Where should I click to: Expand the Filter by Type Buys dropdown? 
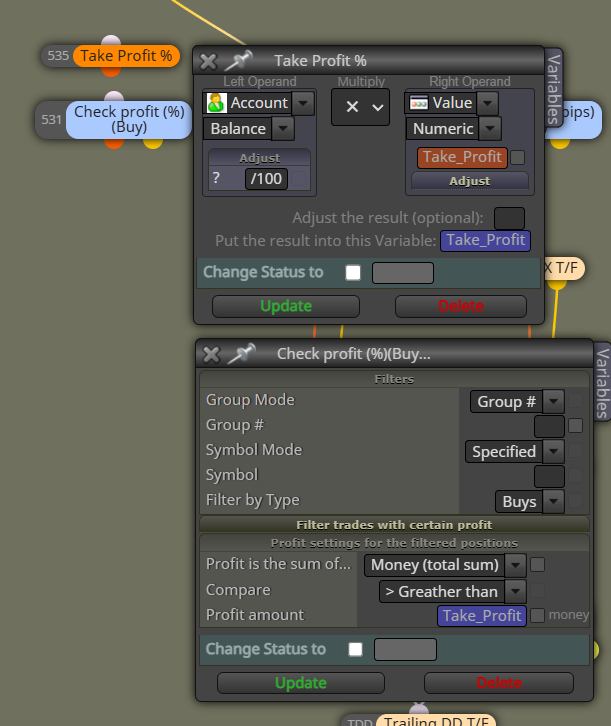coord(554,501)
